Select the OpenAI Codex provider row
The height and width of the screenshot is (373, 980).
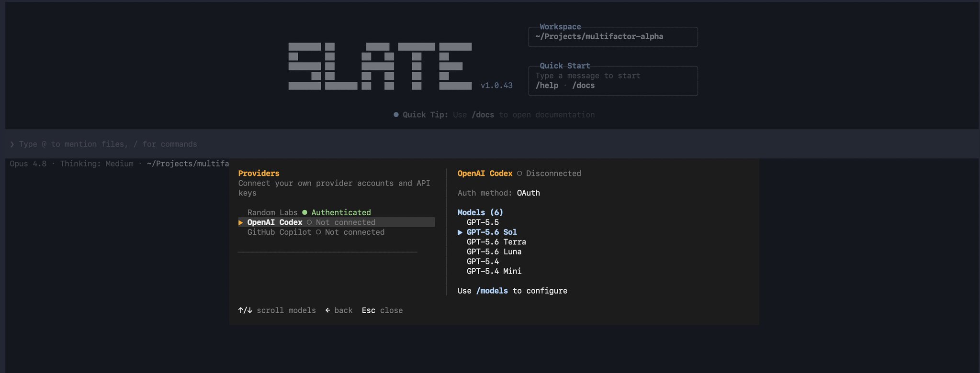click(x=336, y=222)
